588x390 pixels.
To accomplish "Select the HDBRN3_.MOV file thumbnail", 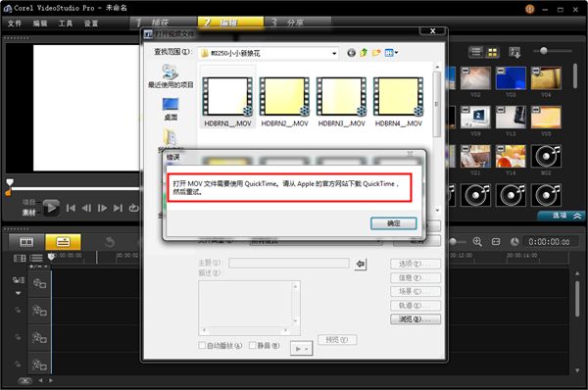I will 341,97.
